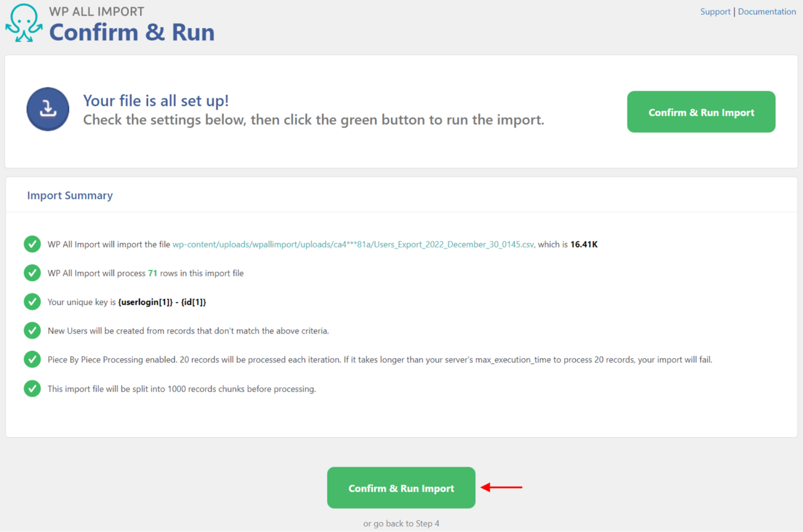Click the WP All Import octopus logo
803x532 pixels.
click(24, 23)
